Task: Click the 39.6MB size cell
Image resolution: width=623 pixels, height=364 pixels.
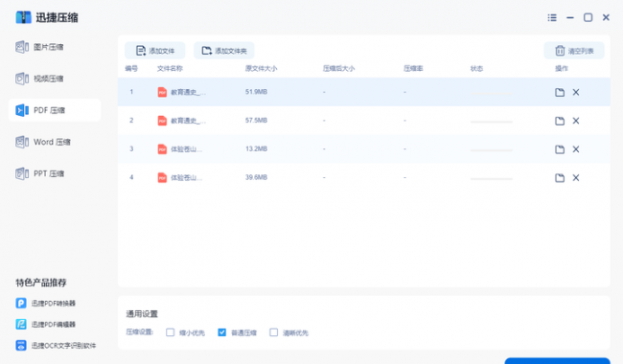Action: tap(256, 178)
